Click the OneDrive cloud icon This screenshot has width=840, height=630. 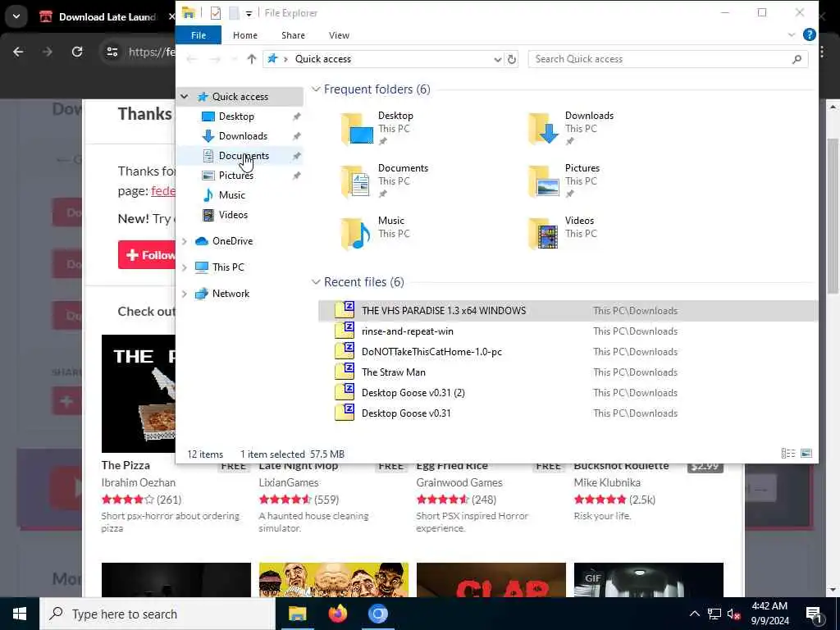click(x=202, y=241)
